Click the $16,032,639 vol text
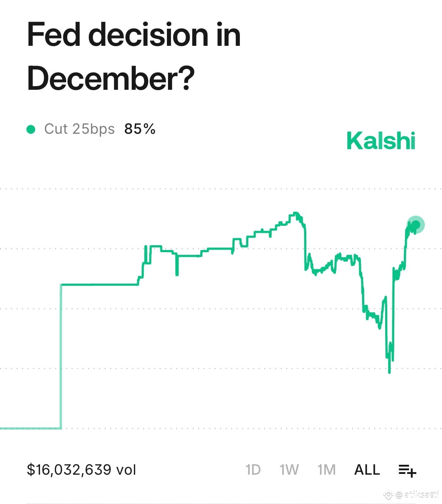Viewport: 442px width, 504px height. (x=81, y=470)
